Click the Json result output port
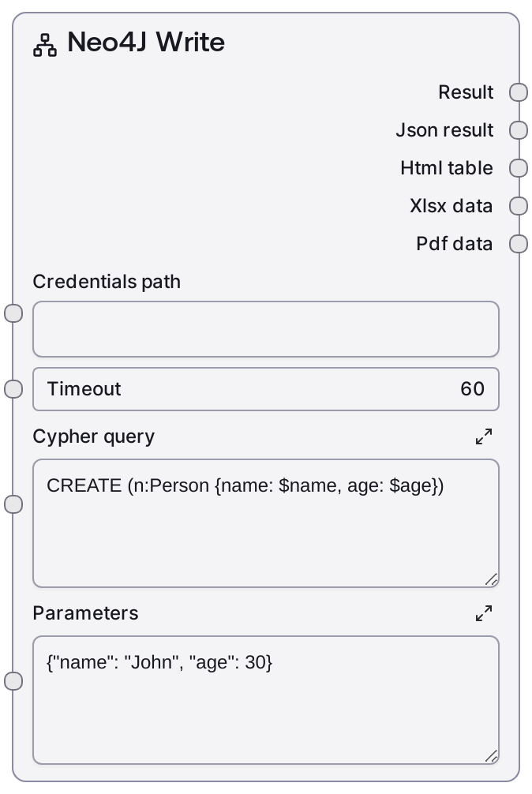This screenshot has width=532, height=794. click(518, 130)
